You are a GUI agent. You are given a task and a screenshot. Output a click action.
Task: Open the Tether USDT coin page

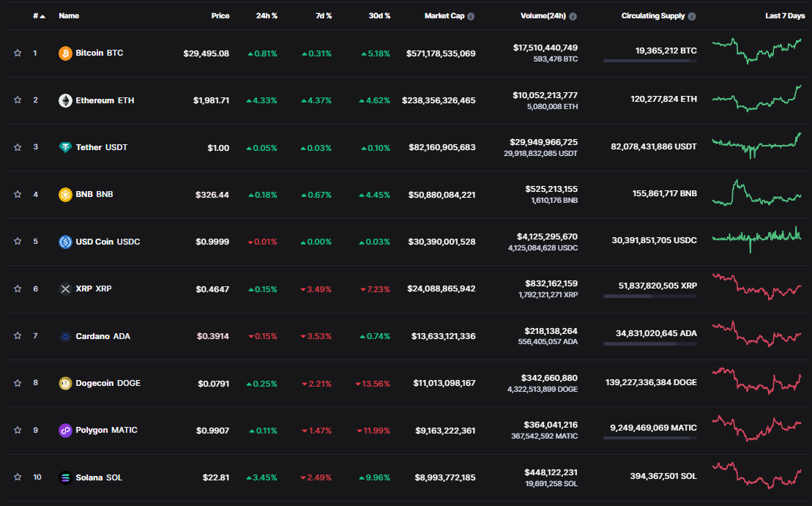pyautogui.click(x=102, y=148)
